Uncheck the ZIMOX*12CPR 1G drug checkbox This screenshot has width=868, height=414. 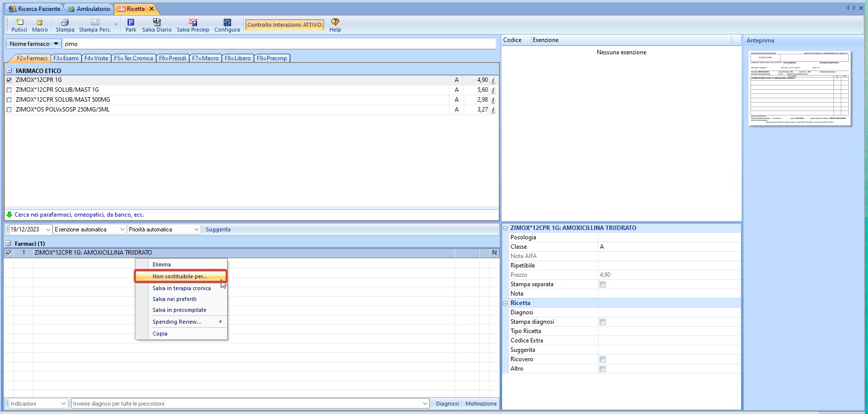(x=9, y=80)
